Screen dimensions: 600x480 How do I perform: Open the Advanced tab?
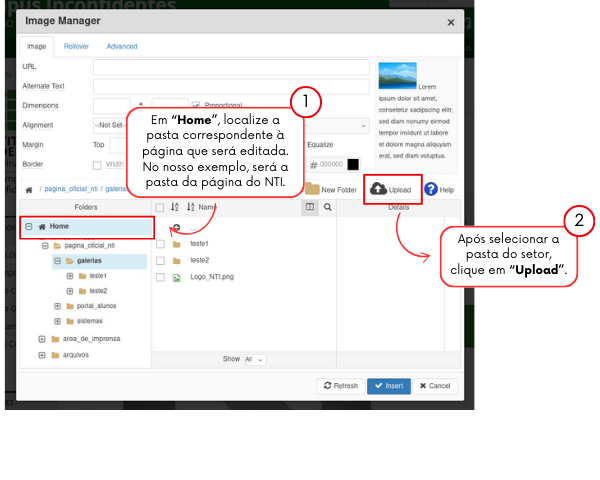coord(122,47)
